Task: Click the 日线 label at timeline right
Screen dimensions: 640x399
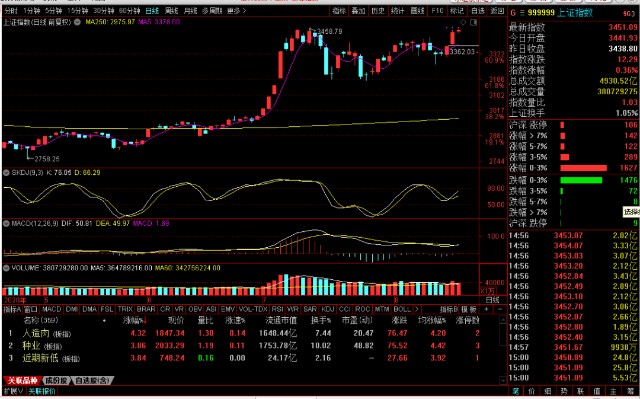Action: pos(493,300)
